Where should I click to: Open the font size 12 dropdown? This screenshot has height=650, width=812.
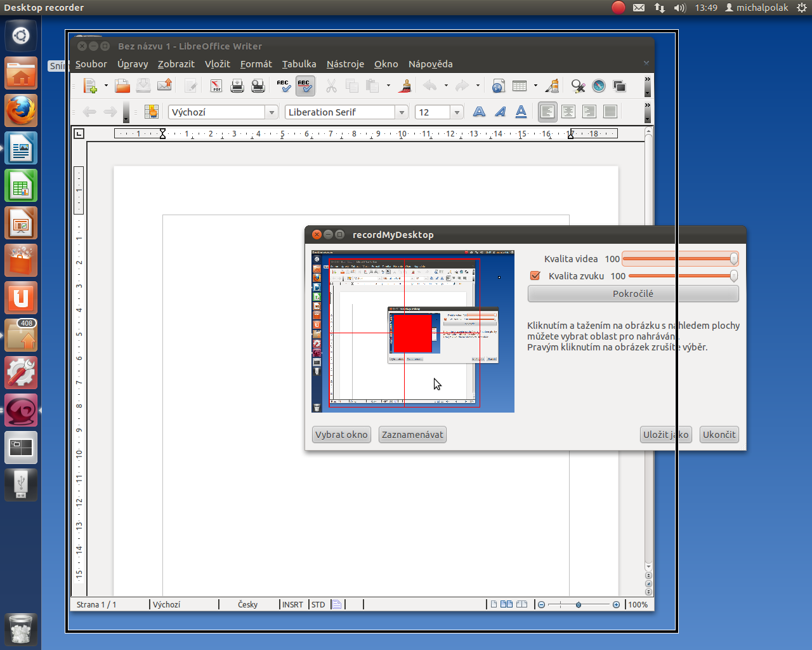[457, 112]
